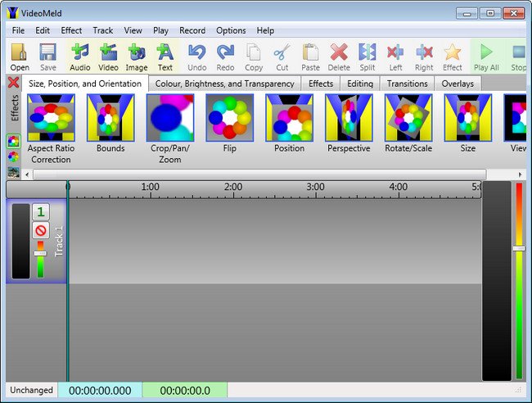The height and width of the screenshot is (403, 532).
Task: Open the View menu
Action: point(133,30)
